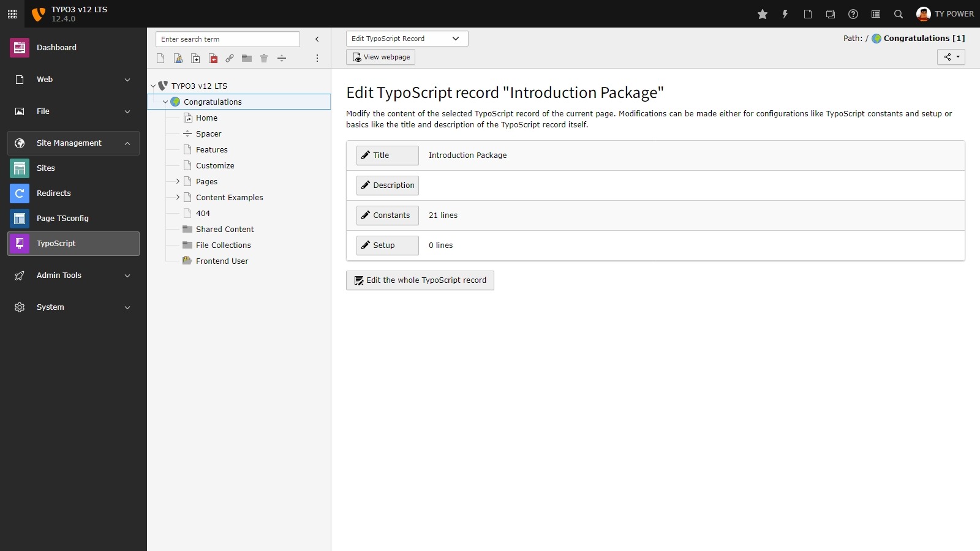Open the Redirects module in the sidebar
Image resolution: width=980 pixels, height=551 pixels.
[54, 193]
